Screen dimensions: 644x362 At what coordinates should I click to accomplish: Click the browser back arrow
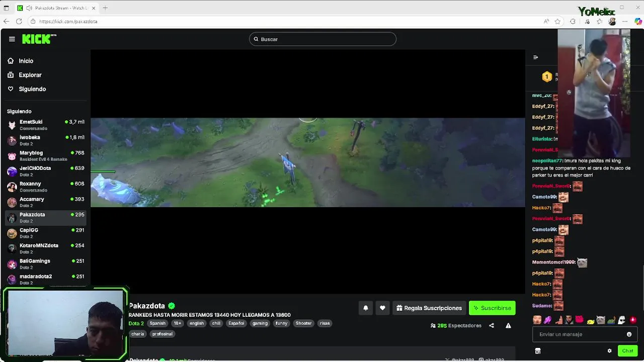tap(6, 22)
